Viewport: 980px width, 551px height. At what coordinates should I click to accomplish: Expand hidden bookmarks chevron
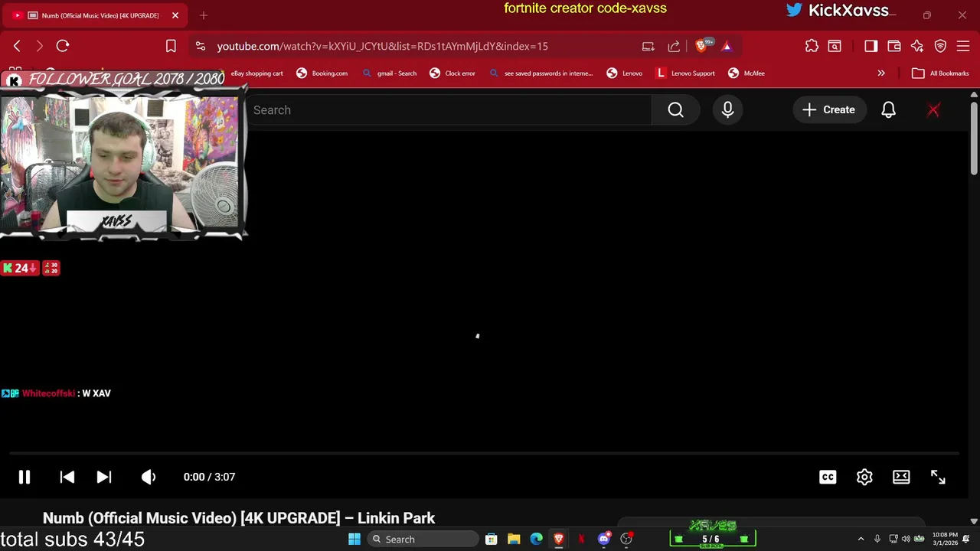[x=881, y=73]
